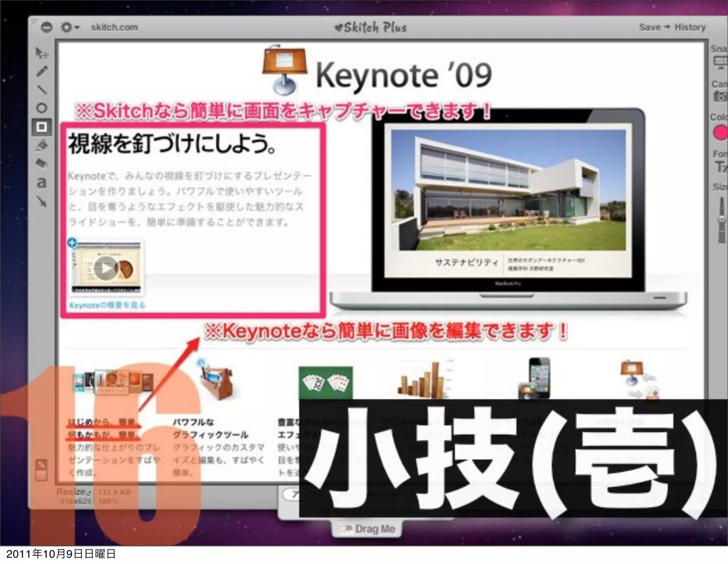Open the History panel
Viewport: 728px width, 564px height.
[690, 27]
